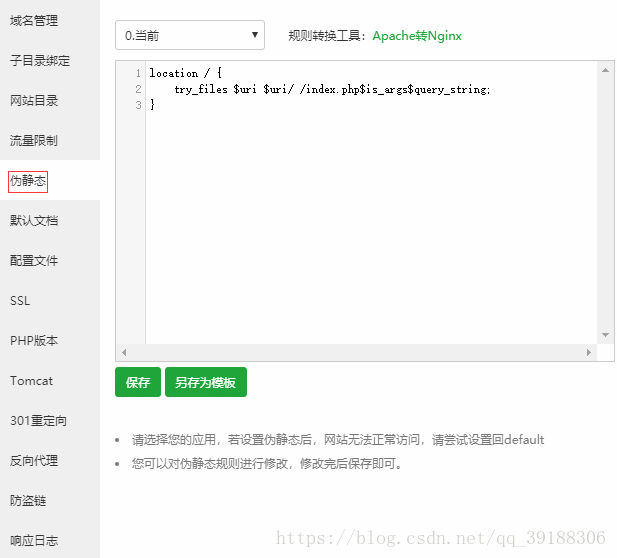Click the horizontal scrollbar track in editor

(x=356, y=352)
